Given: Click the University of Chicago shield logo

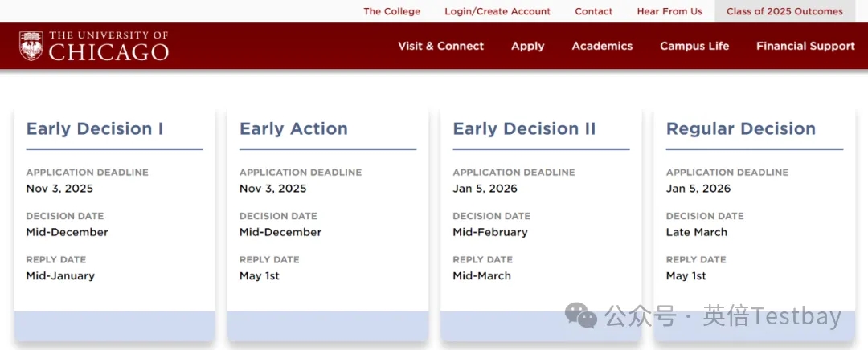Looking at the screenshot, I should 31,46.
